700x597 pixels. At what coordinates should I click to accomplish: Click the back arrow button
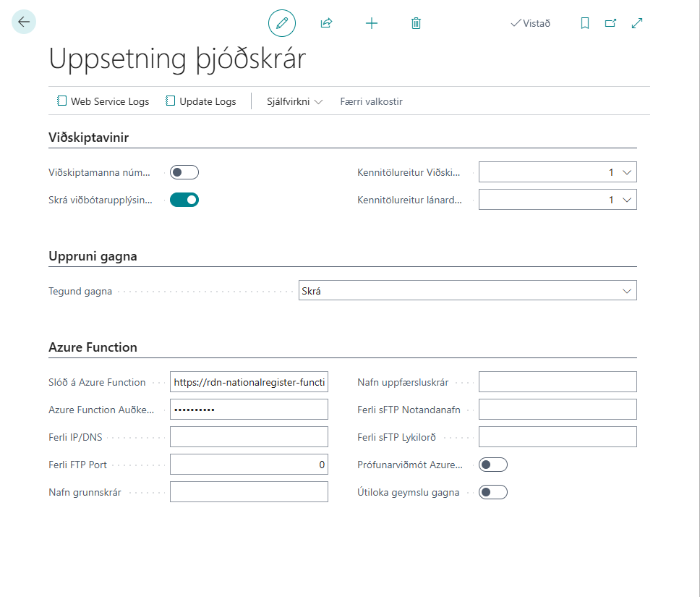[x=24, y=22]
